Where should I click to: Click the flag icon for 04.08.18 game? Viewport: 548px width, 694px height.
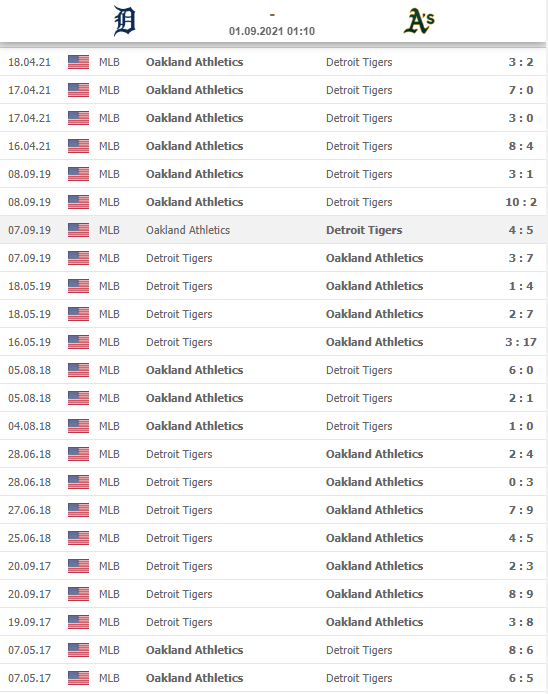tap(78, 426)
